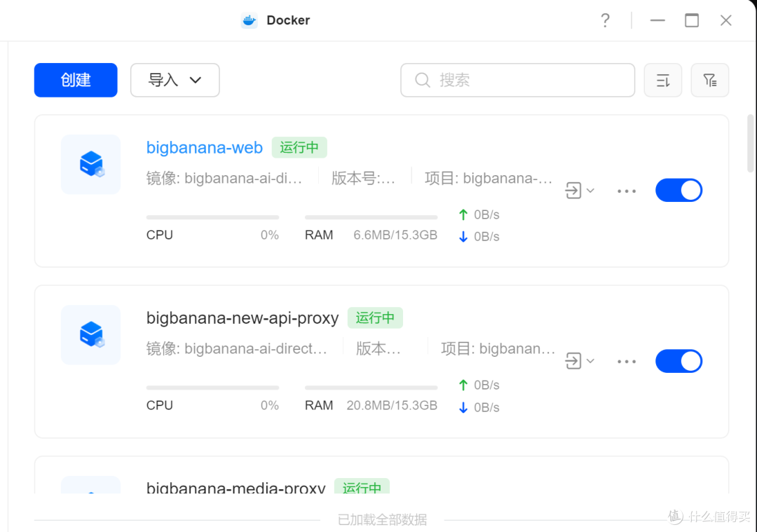Screen dimensions: 757x532
Task: Minimize the Docker window
Action: pos(657,20)
